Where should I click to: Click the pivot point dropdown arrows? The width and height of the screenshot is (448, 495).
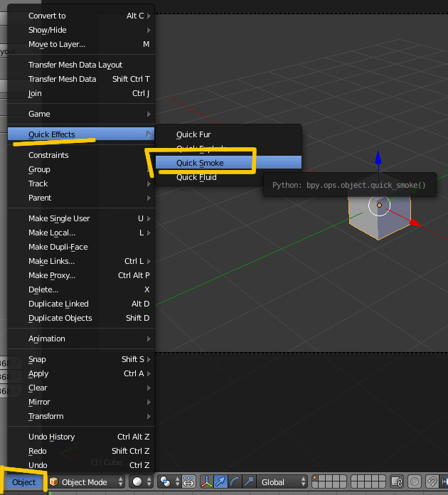(177, 481)
